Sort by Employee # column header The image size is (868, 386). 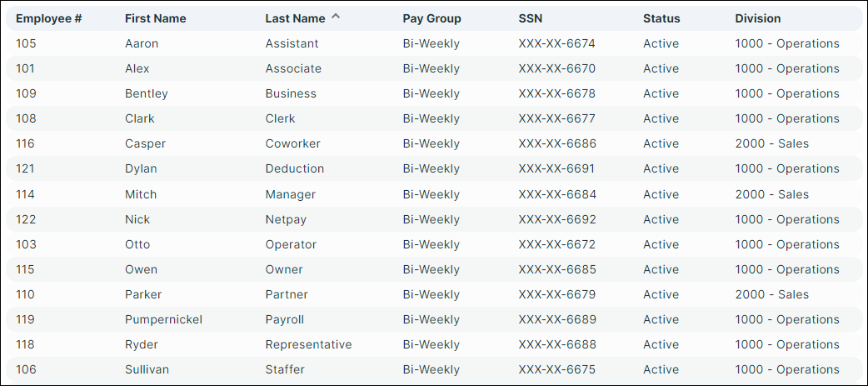[48, 18]
